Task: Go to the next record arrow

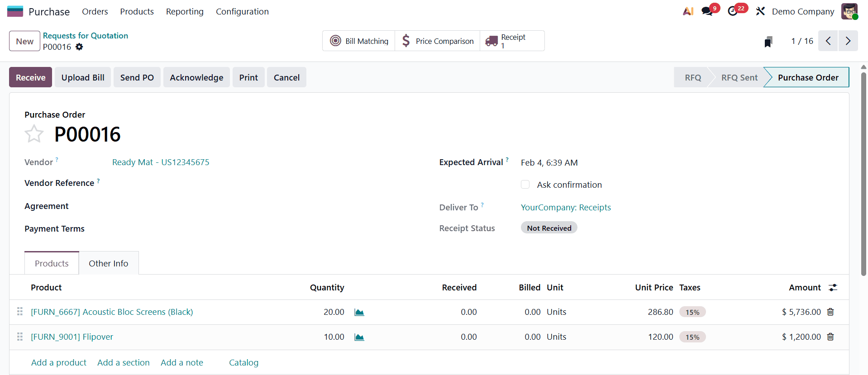Action: [848, 41]
